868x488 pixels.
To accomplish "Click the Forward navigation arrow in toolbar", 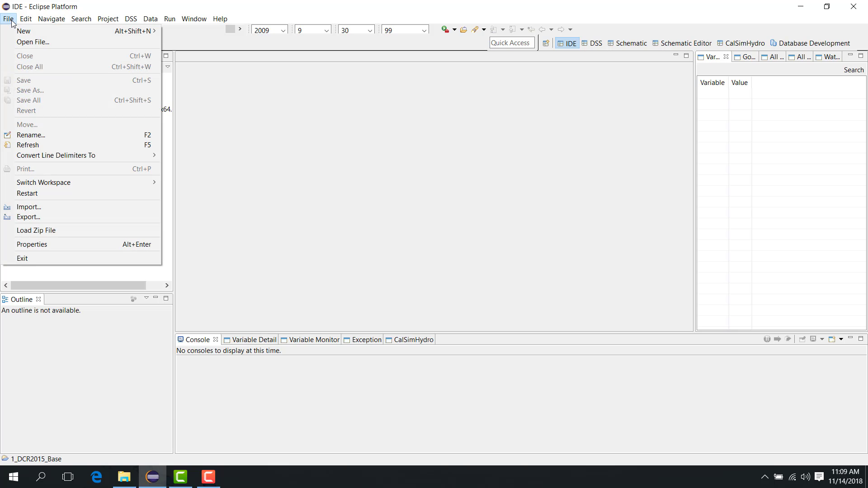I will 561,29.
